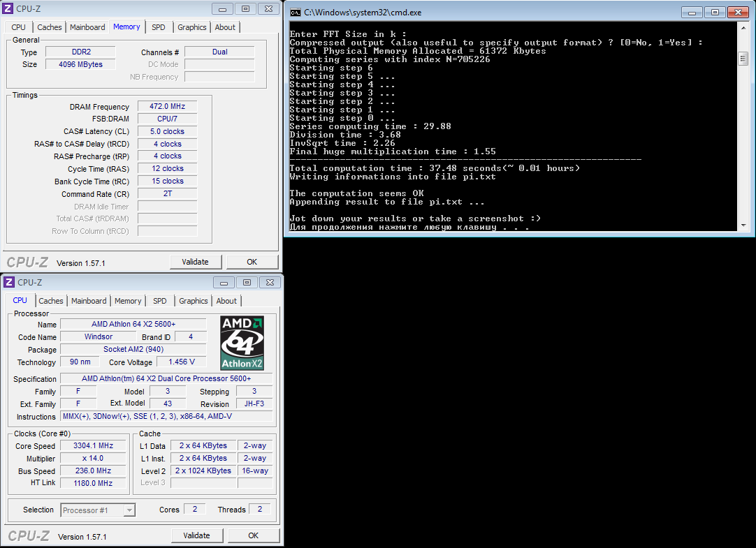Click Code Name value Windsor
The image size is (756, 548).
pos(99,336)
